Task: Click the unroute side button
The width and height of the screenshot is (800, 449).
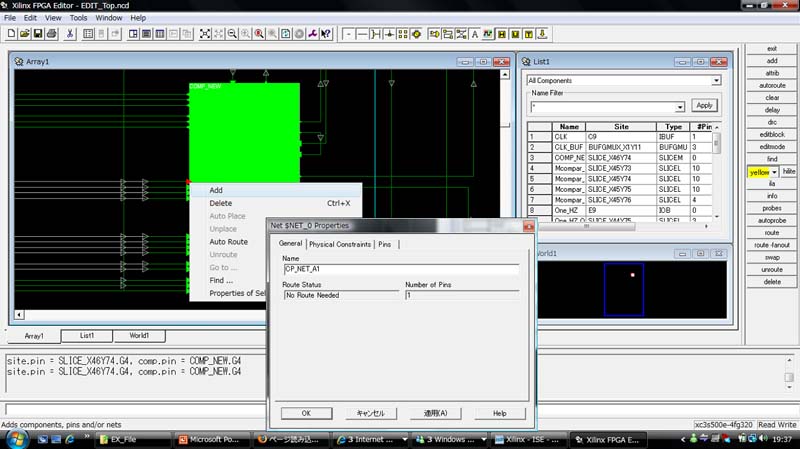Action: click(x=772, y=269)
